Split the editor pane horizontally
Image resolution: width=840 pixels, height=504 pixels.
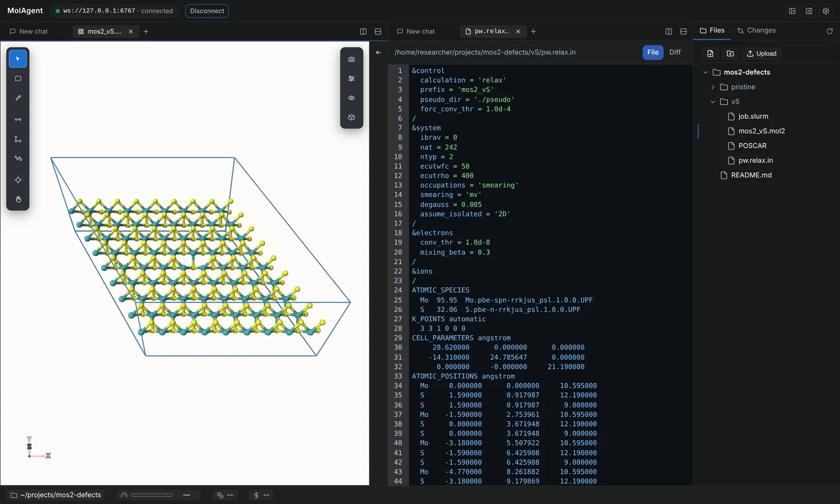(x=684, y=31)
